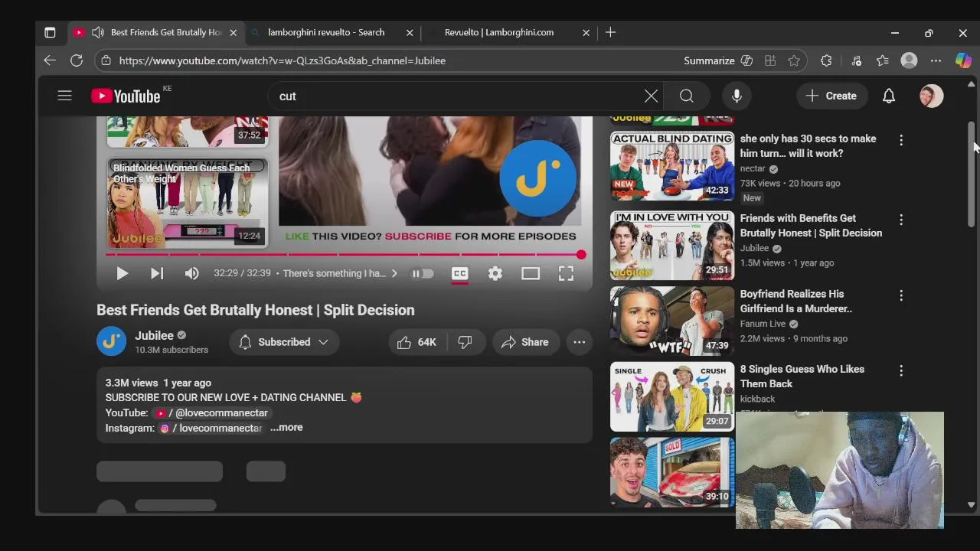Expand the chapter title chevron
This screenshot has height=551, width=980.
(x=394, y=273)
